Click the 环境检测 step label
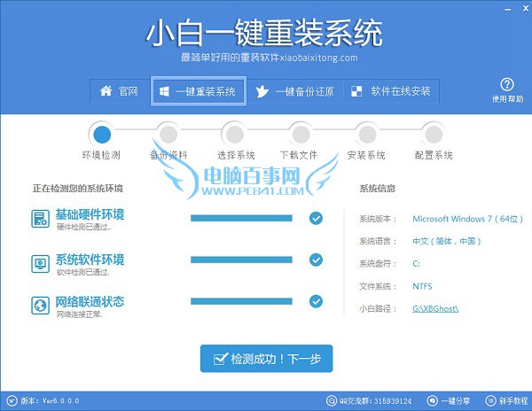 [101, 155]
